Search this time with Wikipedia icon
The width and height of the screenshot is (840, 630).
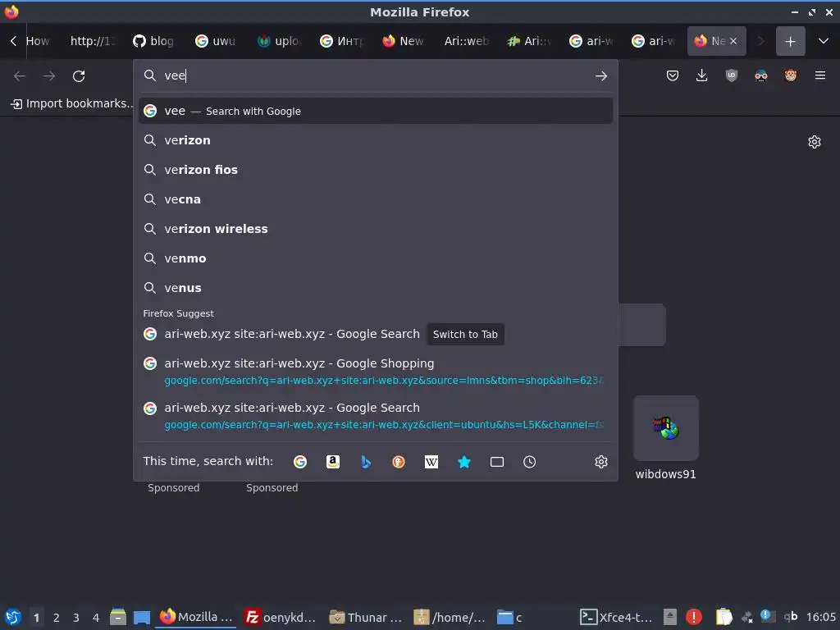[x=431, y=462]
